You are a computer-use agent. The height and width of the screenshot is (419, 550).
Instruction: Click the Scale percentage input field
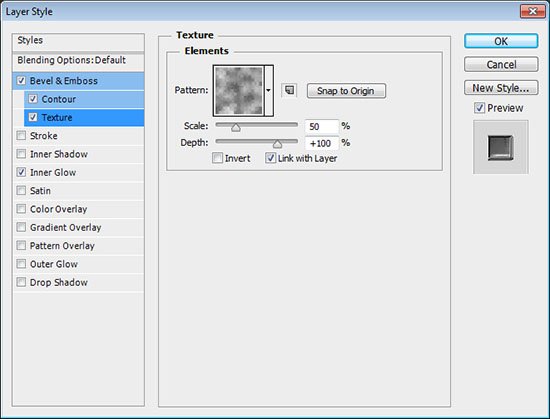pos(322,126)
